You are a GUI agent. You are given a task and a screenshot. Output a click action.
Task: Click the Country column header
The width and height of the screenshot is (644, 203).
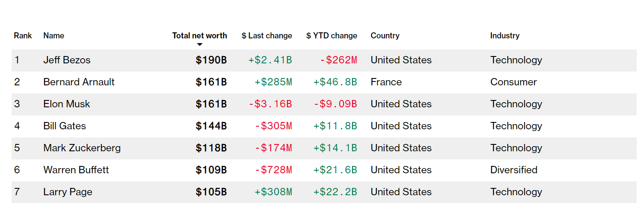tap(385, 36)
